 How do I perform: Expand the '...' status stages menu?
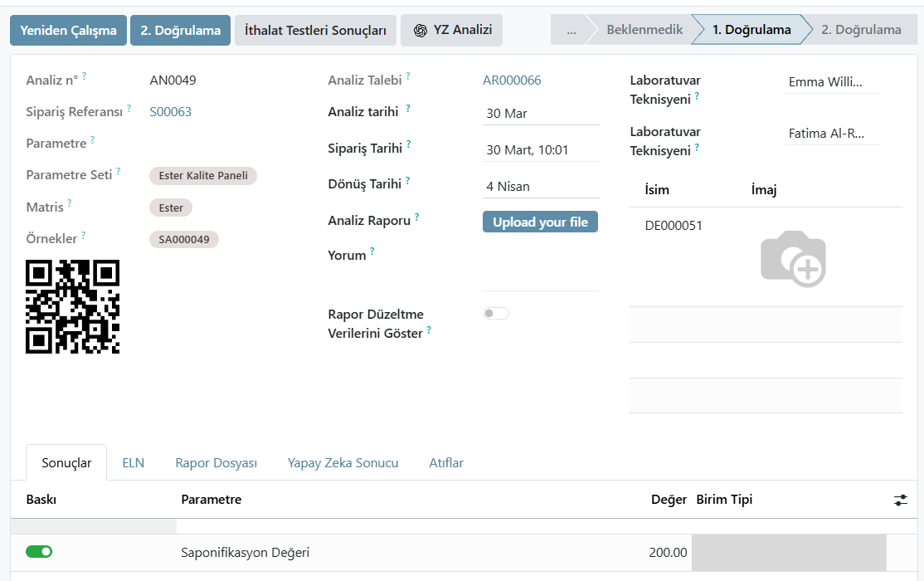[x=571, y=30]
